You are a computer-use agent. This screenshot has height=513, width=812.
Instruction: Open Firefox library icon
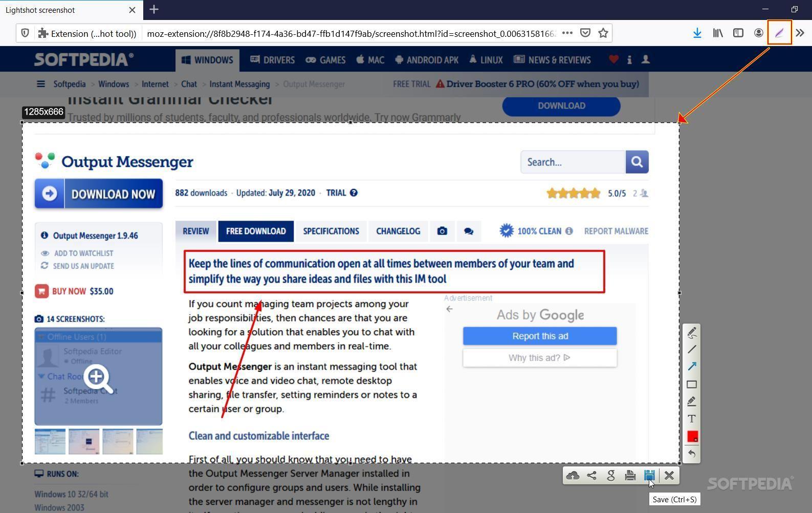point(718,33)
